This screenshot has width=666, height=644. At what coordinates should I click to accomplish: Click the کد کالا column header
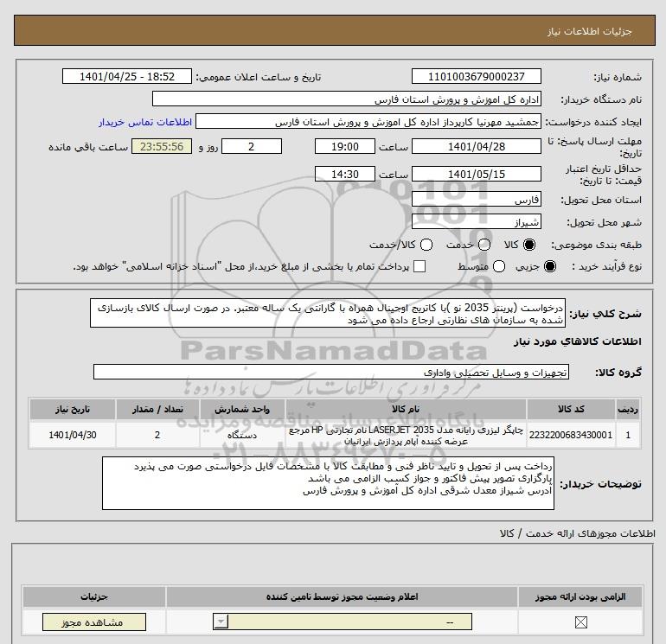coord(571,409)
